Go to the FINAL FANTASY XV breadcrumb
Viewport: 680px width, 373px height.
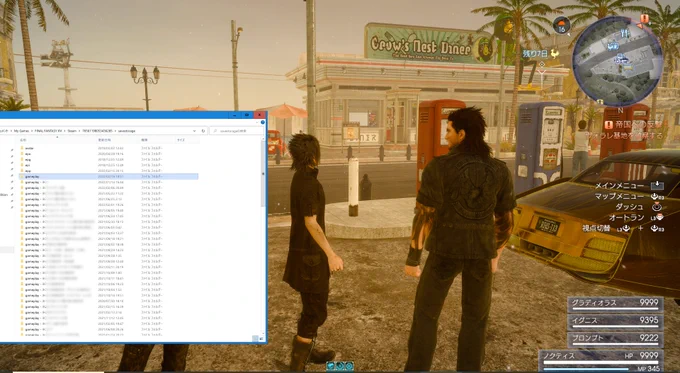click(x=48, y=131)
